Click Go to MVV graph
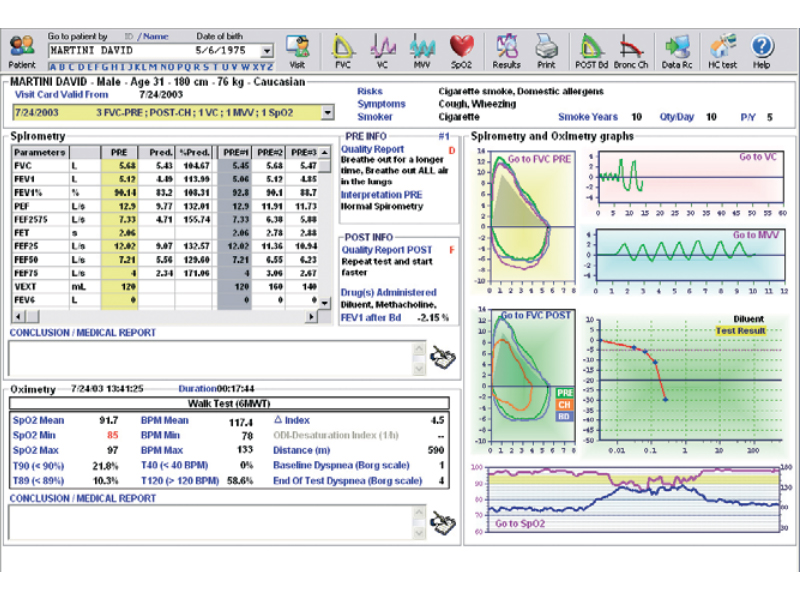Screen dimensions: 800x600 pyautogui.click(x=756, y=235)
